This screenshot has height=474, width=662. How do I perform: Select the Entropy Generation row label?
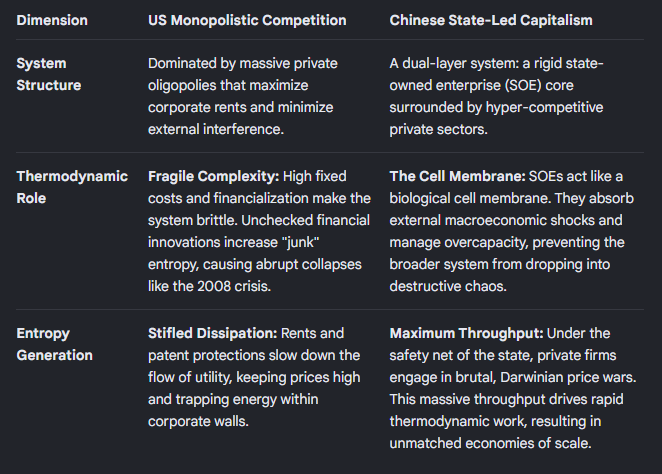(x=54, y=344)
